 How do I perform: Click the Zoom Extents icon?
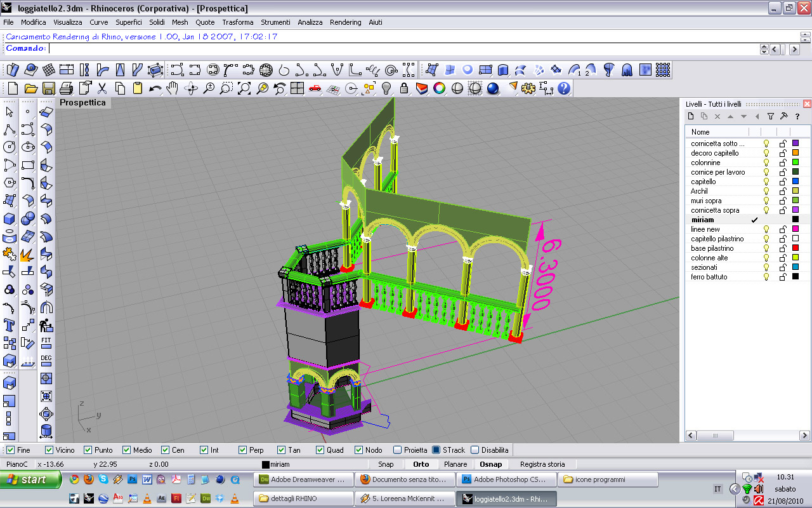click(244, 88)
